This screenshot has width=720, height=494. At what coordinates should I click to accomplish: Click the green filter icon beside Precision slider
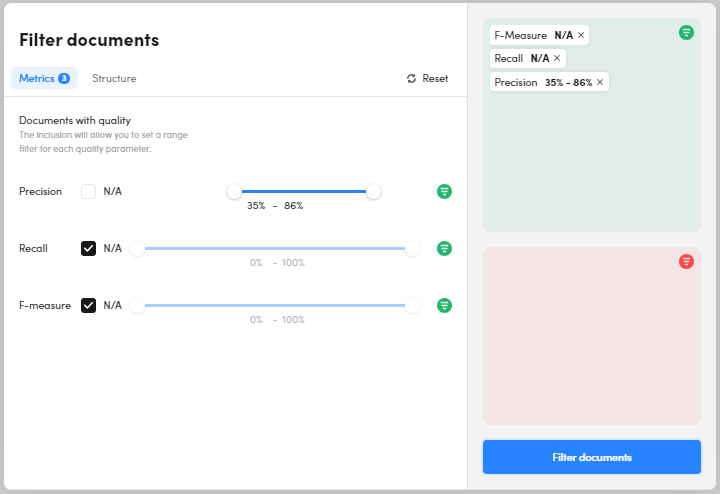coord(444,191)
